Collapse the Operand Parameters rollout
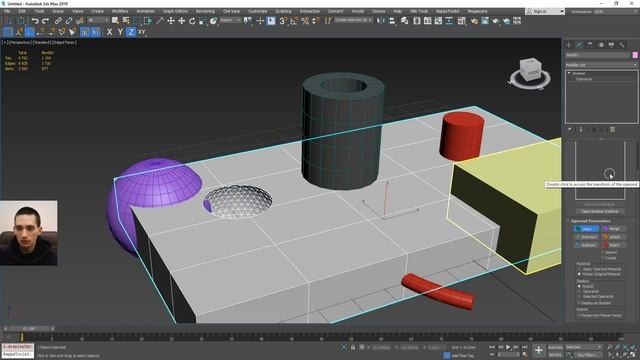 (568, 221)
